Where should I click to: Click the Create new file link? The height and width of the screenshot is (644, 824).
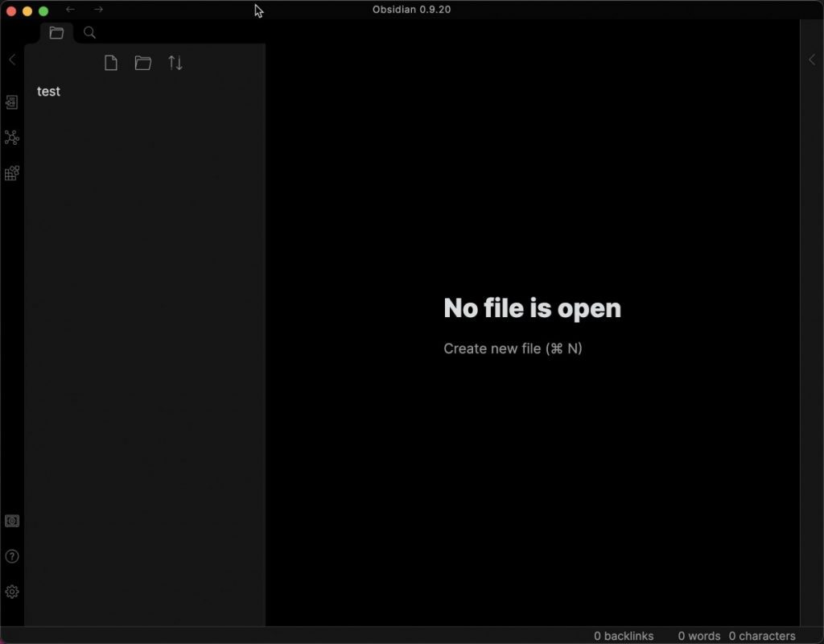[x=513, y=349]
